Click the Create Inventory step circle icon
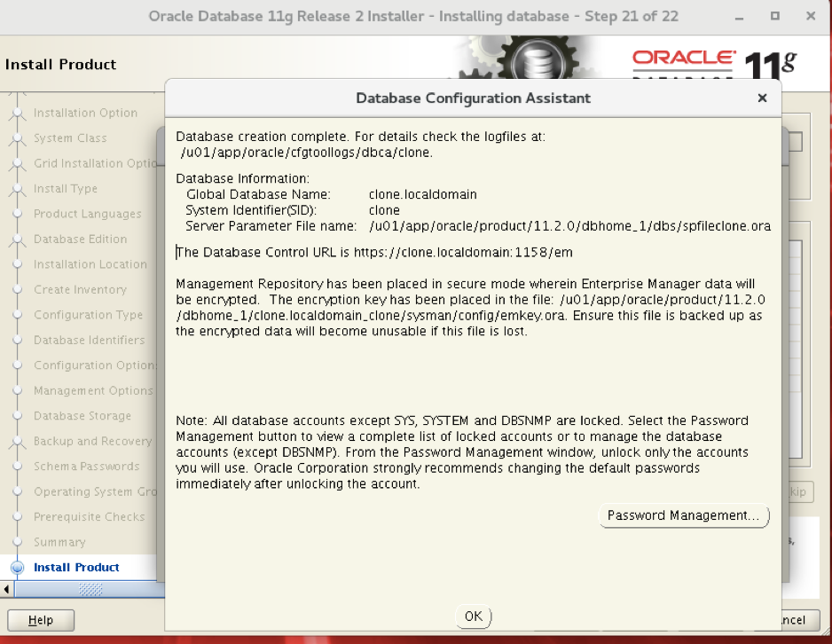832x644 pixels. tap(20, 289)
